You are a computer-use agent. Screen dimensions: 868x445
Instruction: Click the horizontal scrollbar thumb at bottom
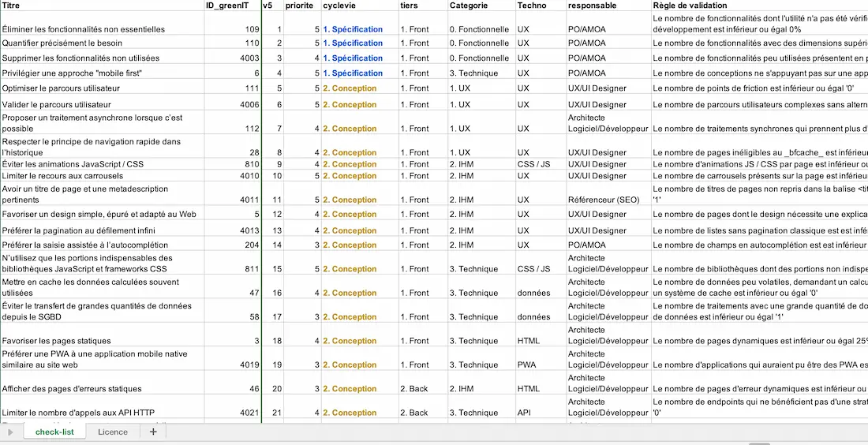[759, 443]
